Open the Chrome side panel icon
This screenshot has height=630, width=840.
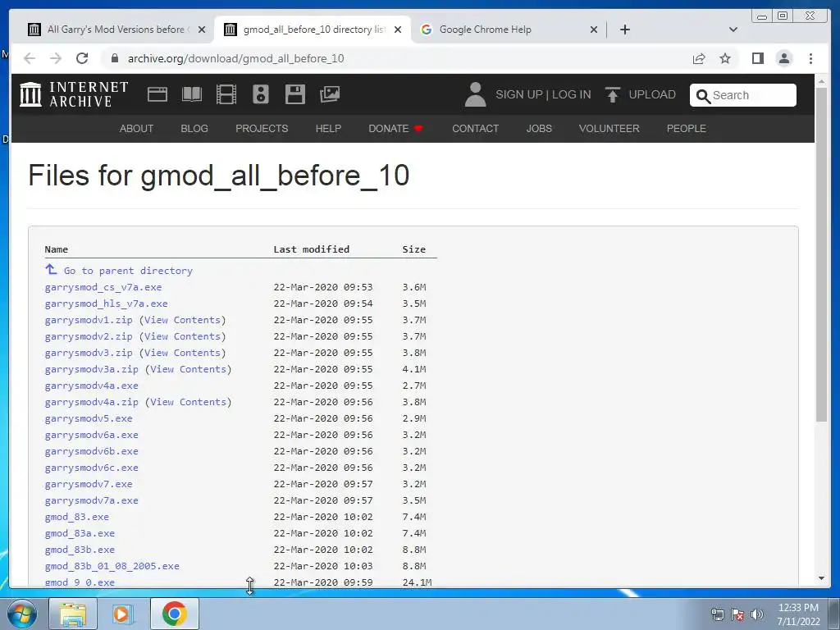[x=758, y=58]
